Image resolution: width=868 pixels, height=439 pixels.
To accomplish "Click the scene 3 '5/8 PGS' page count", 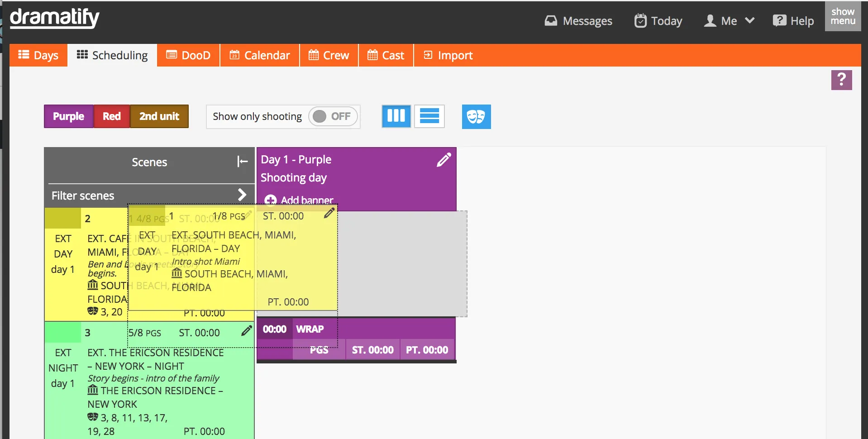I will click(x=145, y=333).
